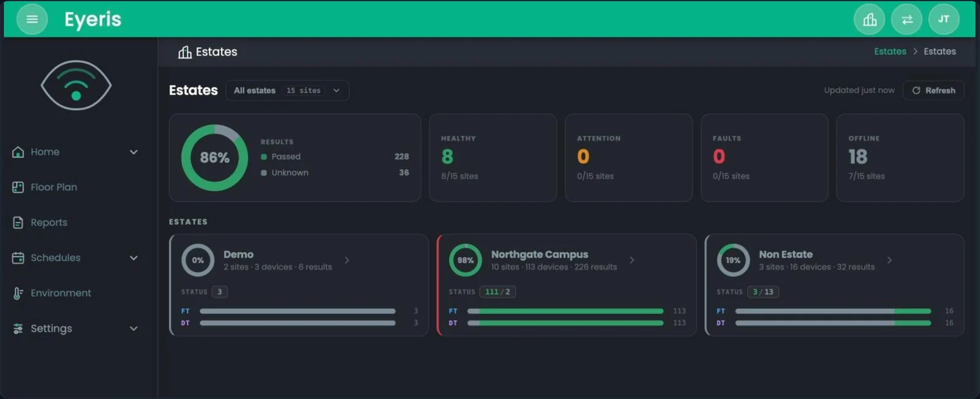Expand the Home sidebar submenu chevron

tap(134, 152)
